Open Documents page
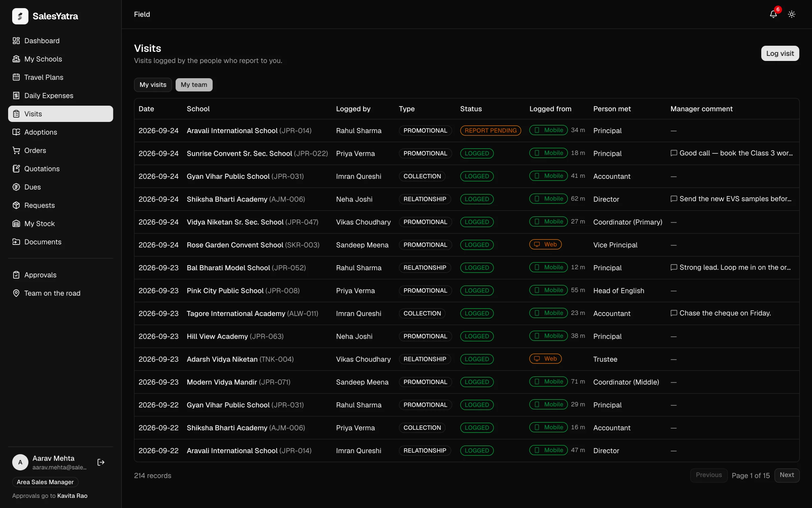 (x=61, y=242)
